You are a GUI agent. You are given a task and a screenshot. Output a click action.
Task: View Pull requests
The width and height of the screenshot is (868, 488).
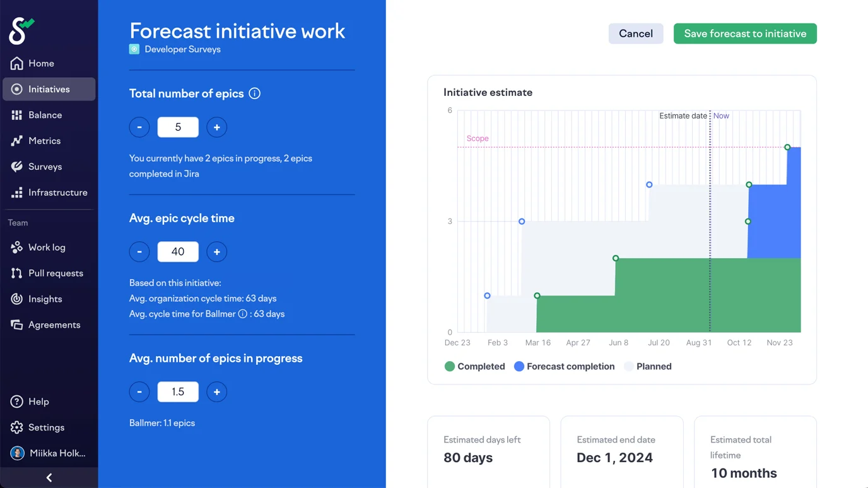coord(55,273)
